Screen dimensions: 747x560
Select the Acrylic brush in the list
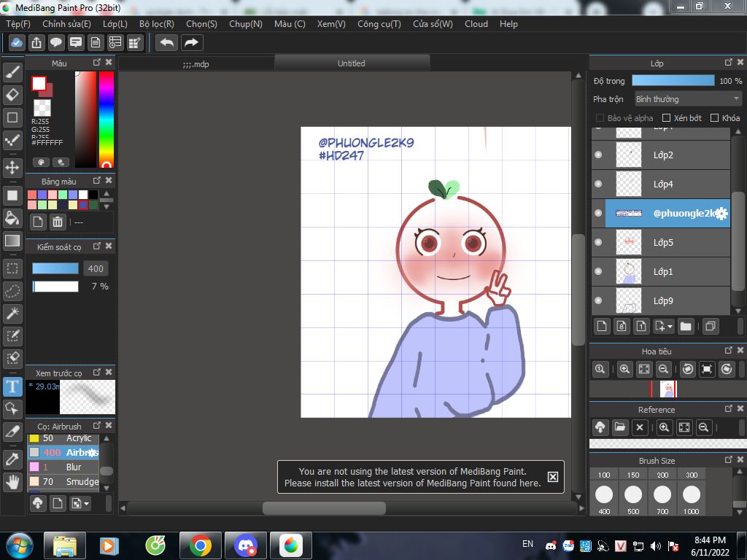(x=63, y=438)
